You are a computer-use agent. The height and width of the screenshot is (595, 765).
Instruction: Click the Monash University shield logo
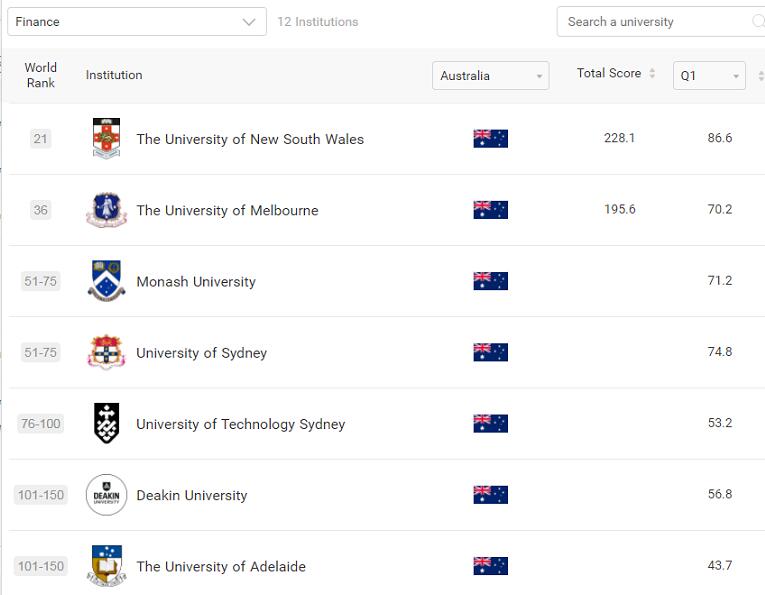106,281
